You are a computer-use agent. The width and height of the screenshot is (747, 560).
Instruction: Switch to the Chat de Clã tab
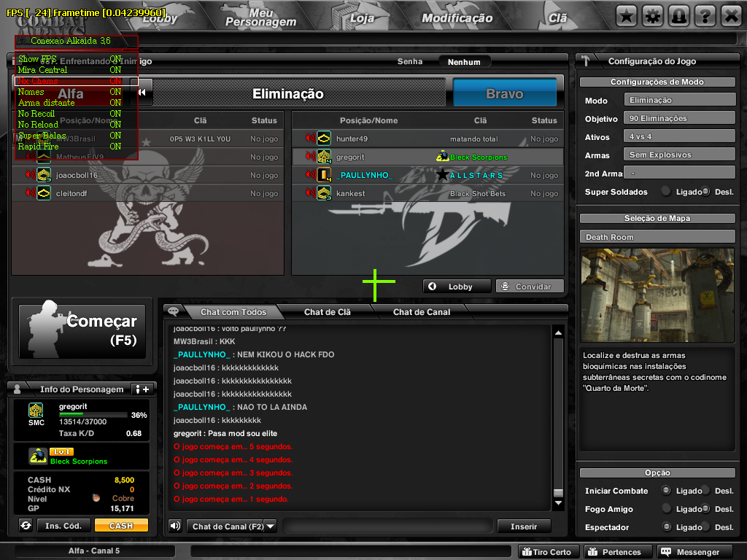click(x=327, y=312)
